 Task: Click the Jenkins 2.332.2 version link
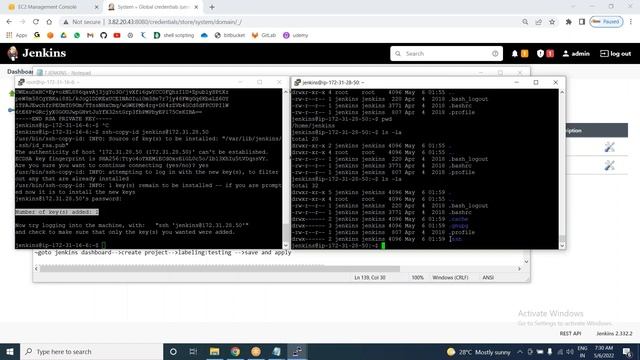(x=614, y=333)
